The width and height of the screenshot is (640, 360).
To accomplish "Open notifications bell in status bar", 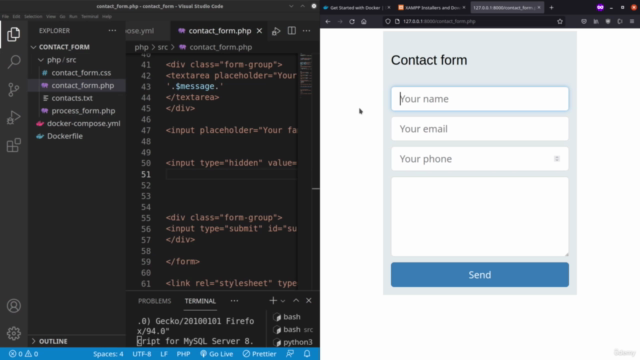I will [x=307, y=354].
